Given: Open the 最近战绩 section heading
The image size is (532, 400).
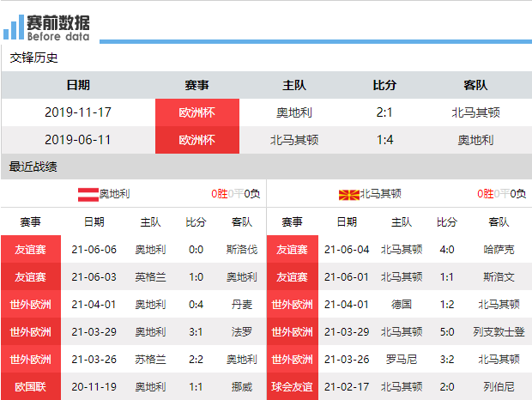Looking at the screenshot, I should 33,167.
